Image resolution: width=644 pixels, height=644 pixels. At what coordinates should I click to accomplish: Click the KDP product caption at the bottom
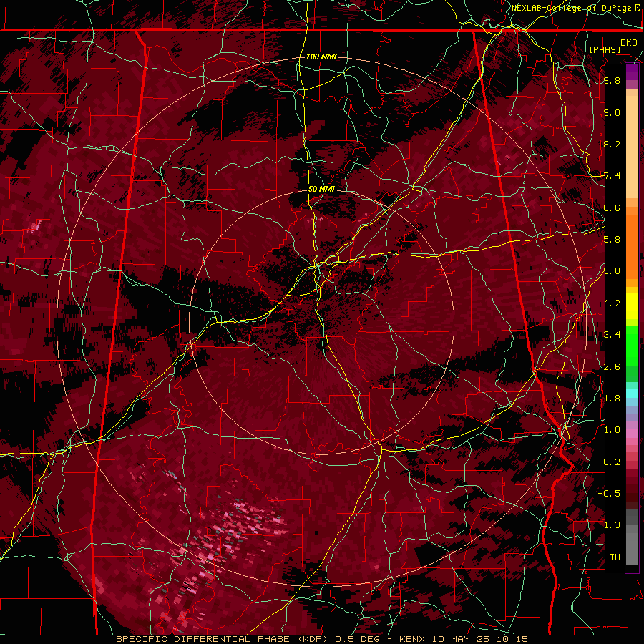coord(322,639)
